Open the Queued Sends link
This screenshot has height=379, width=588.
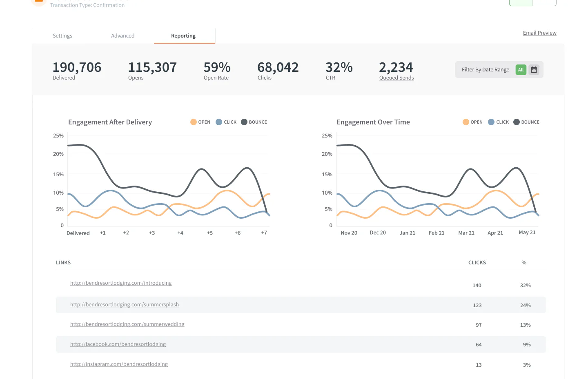tap(396, 78)
